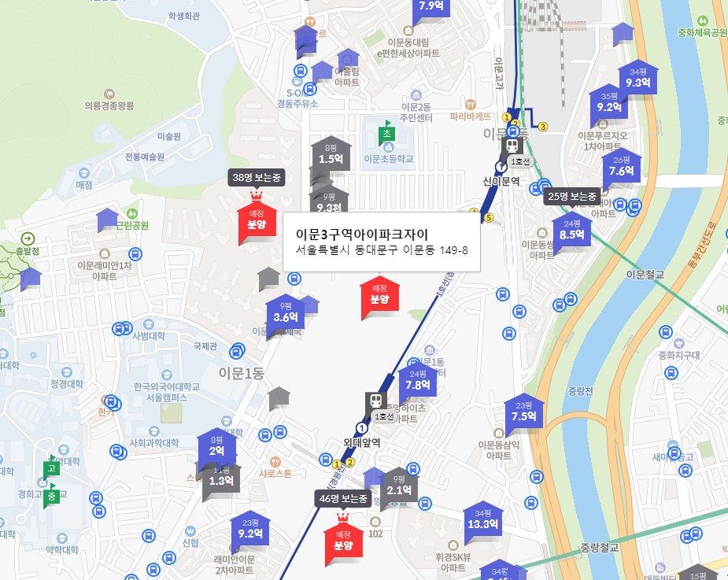Click the 1호선 line badge at 외대앞역

pyautogui.click(x=384, y=417)
